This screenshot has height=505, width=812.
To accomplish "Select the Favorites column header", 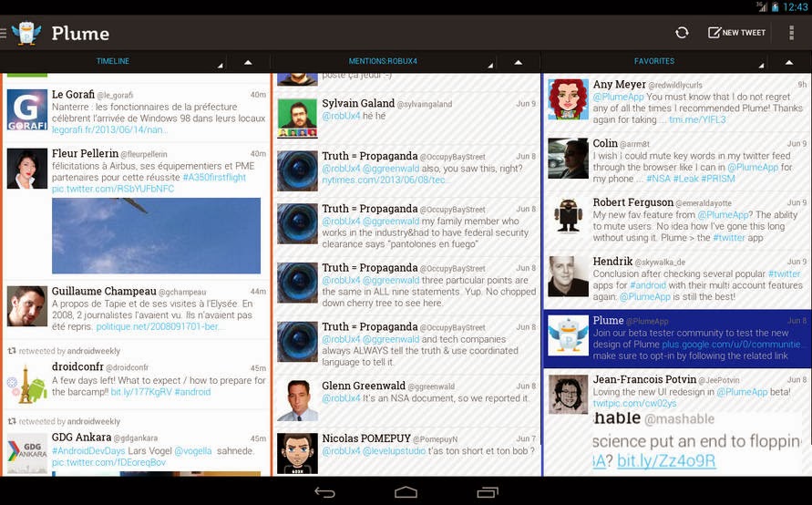I will pos(654,61).
